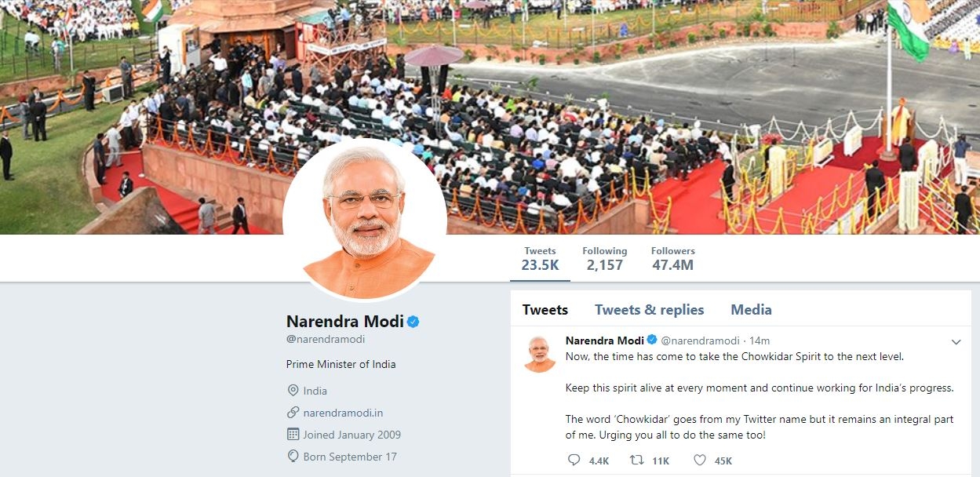Open the large circular profile photo
Image resolution: width=980 pixels, height=477 pixels.
[x=365, y=220]
